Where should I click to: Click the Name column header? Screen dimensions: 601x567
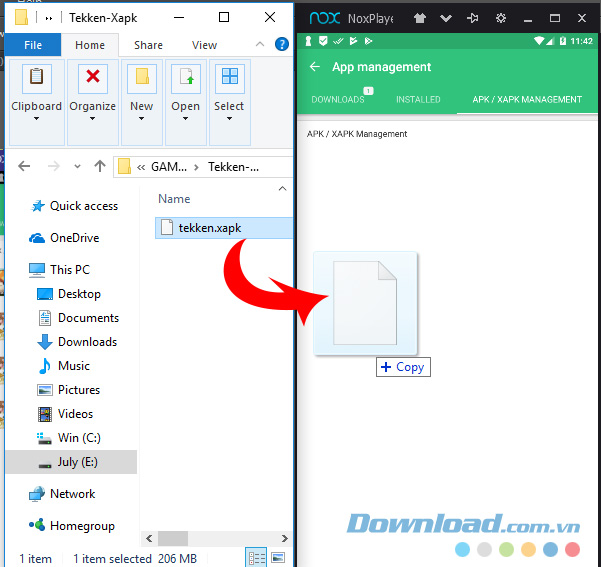tap(174, 199)
